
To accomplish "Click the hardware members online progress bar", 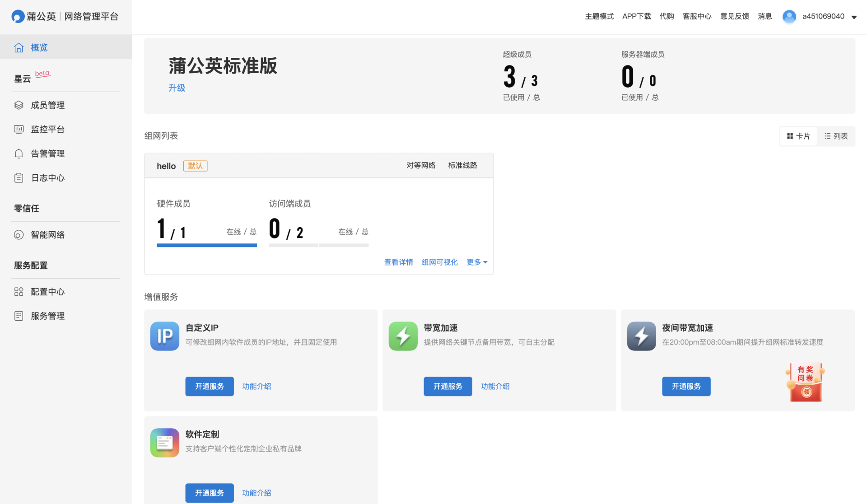I will tap(207, 245).
